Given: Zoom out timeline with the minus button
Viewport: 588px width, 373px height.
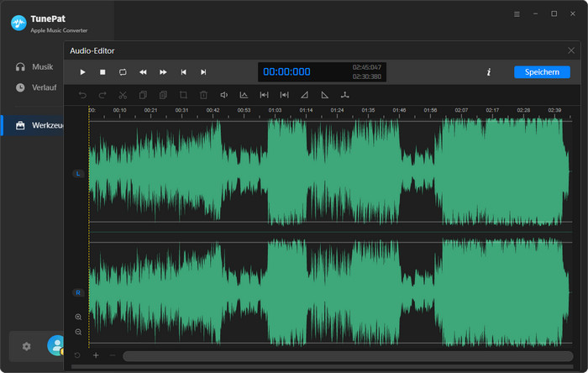Looking at the screenshot, I should (113, 355).
